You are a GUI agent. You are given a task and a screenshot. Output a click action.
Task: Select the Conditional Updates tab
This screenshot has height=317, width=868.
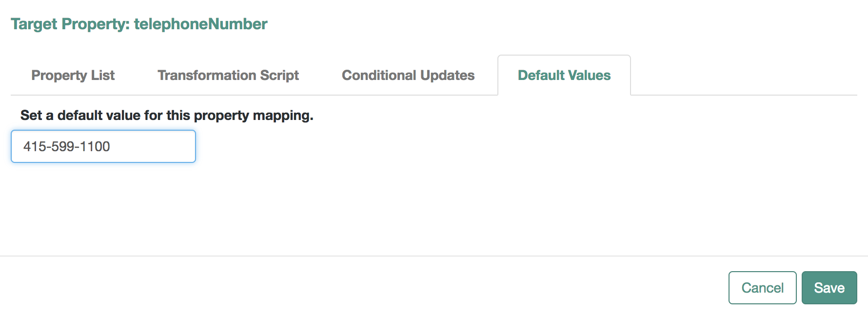point(408,75)
